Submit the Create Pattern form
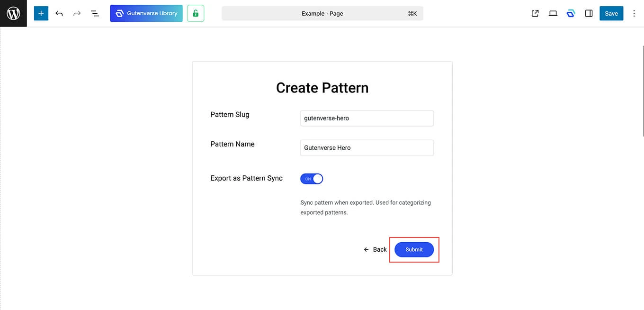This screenshot has width=644, height=310. [x=414, y=249]
